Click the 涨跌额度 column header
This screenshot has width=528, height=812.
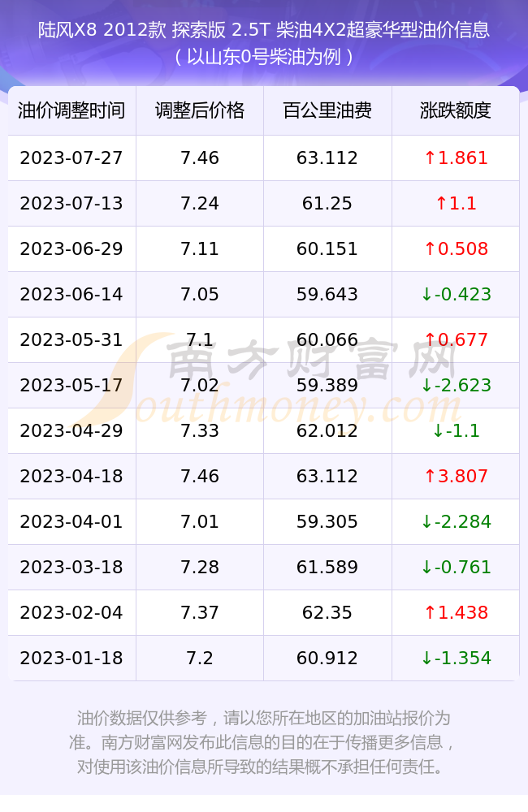click(x=456, y=110)
